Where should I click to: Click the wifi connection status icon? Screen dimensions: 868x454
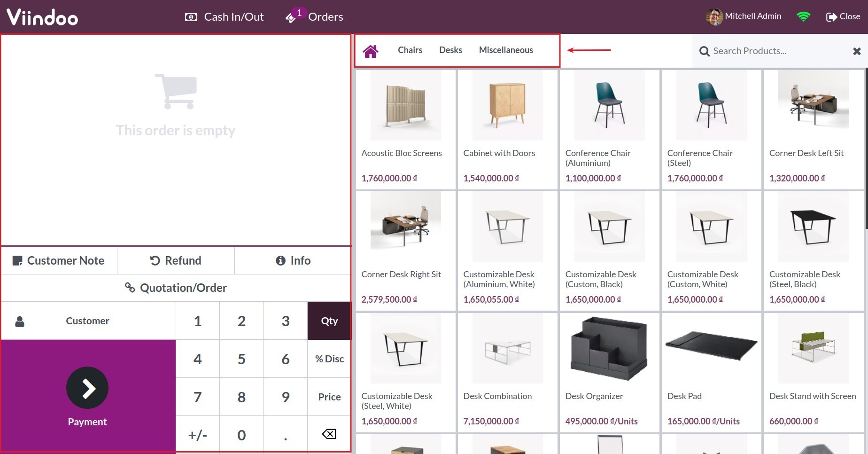[x=804, y=16]
